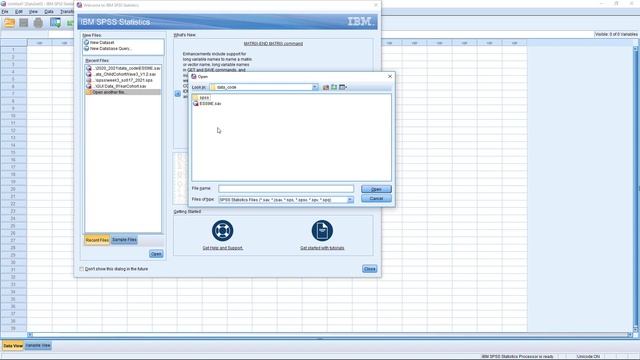Select recent file ChildCohortWave3_V1.2.sav
This screenshot has width=640, height=360.
(x=123, y=74)
